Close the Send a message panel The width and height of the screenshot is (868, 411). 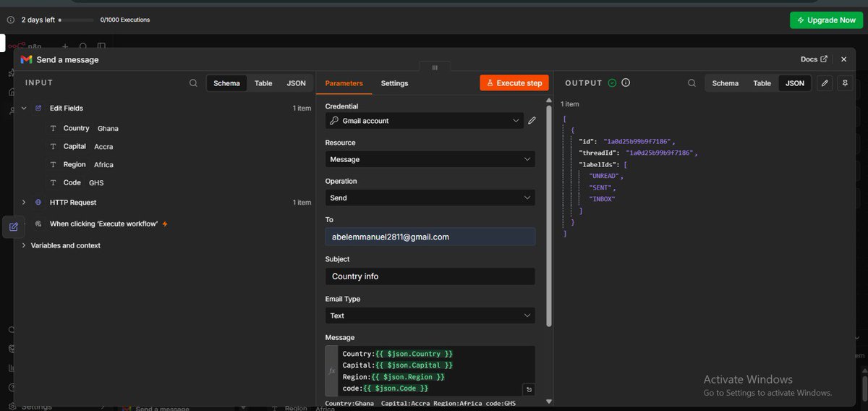point(843,59)
